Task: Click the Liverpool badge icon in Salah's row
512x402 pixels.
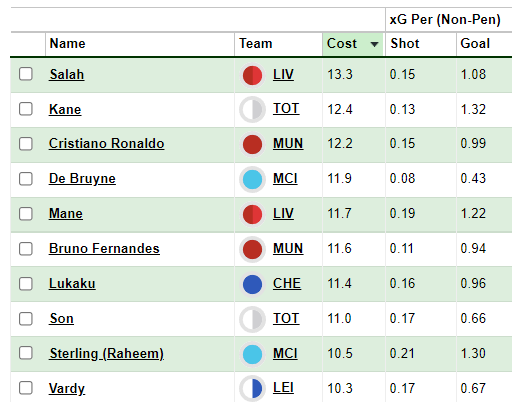Action: 252,75
